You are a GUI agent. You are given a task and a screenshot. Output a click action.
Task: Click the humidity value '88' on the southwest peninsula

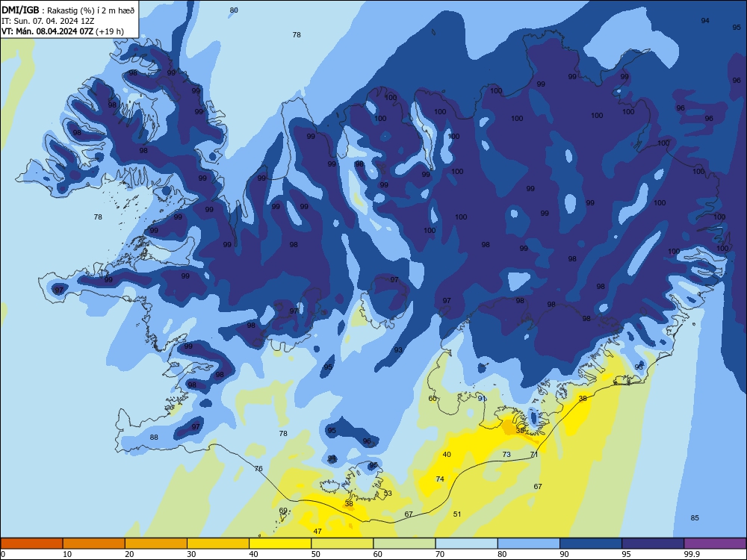click(x=154, y=437)
